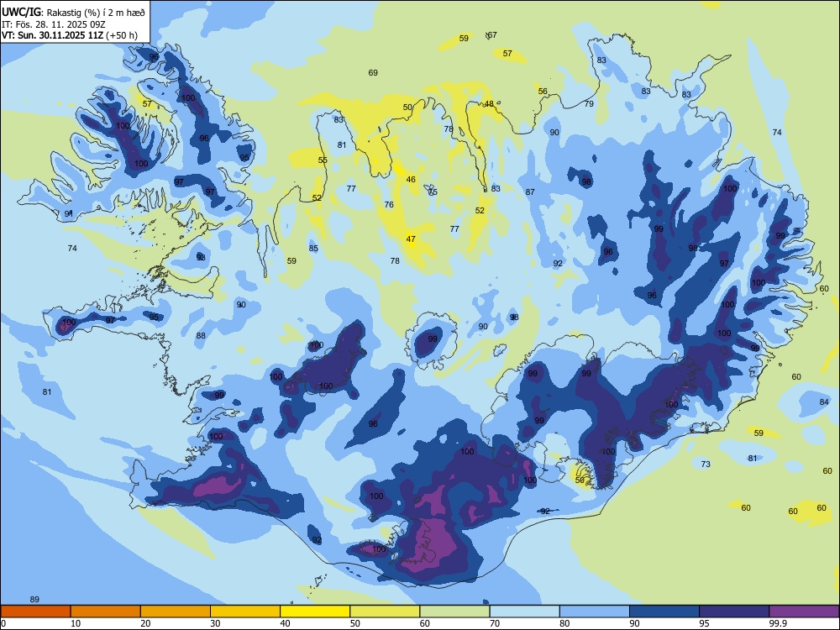Click the humidity value '48' on the north coast
The height and width of the screenshot is (630, 840).
(489, 104)
